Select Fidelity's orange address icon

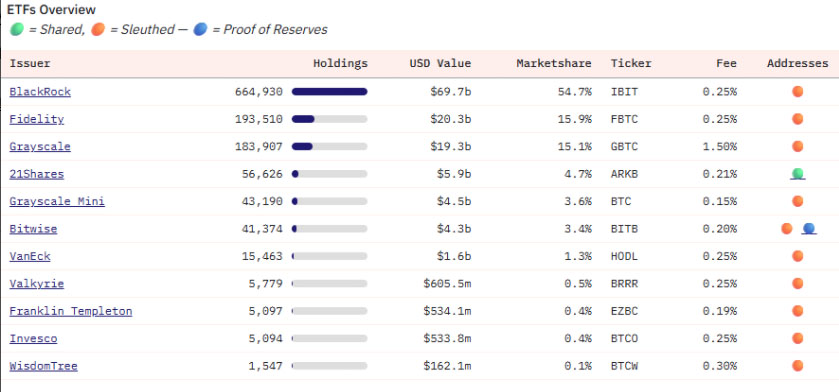(798, 119)
